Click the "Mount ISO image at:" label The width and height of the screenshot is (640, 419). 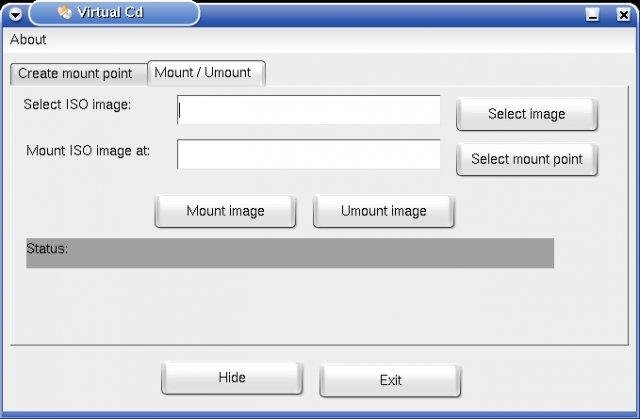tap(88, 151)
